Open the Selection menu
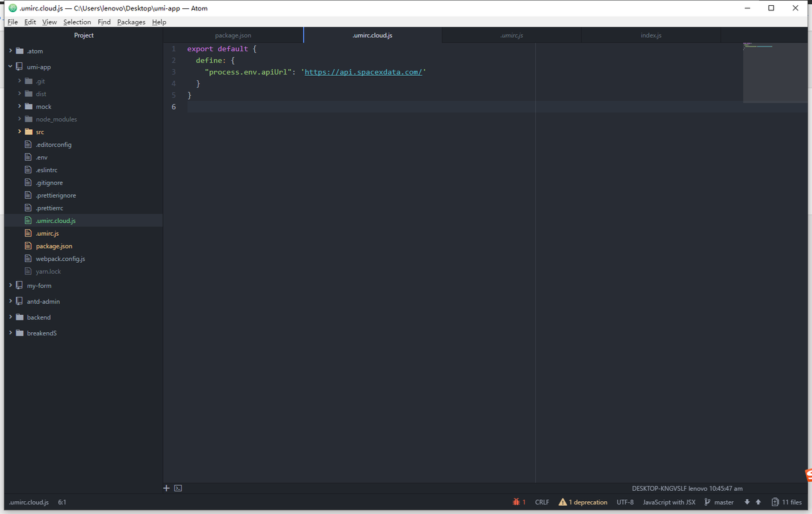 coord(77,22)
